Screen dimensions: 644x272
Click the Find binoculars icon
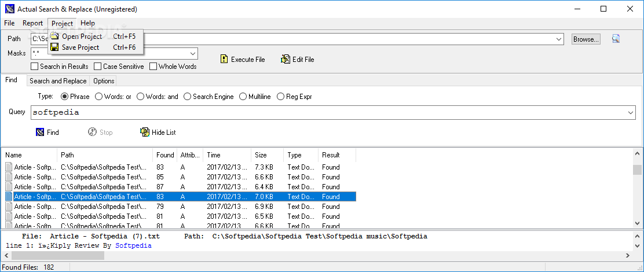point(40,132)
